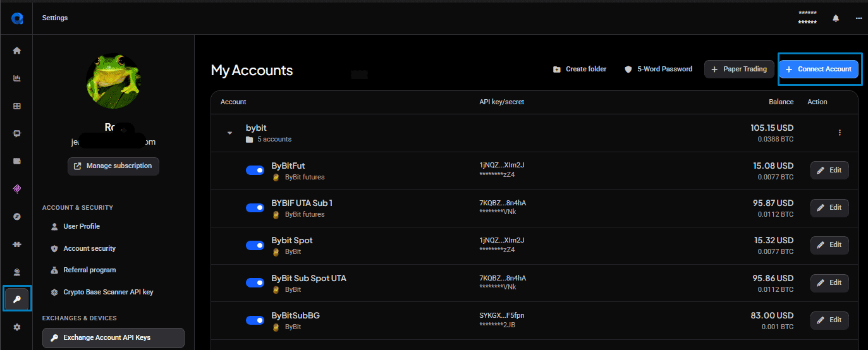Click Connect Account button
This screenshot has width=868, height=350.
pyautogui.click(x=819, y=69)
